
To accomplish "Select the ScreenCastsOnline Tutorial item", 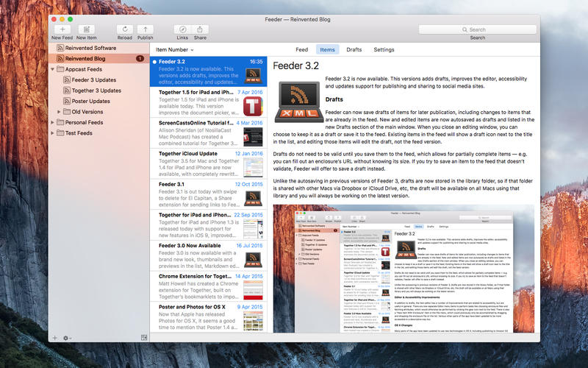I will [x=208, y=133].
